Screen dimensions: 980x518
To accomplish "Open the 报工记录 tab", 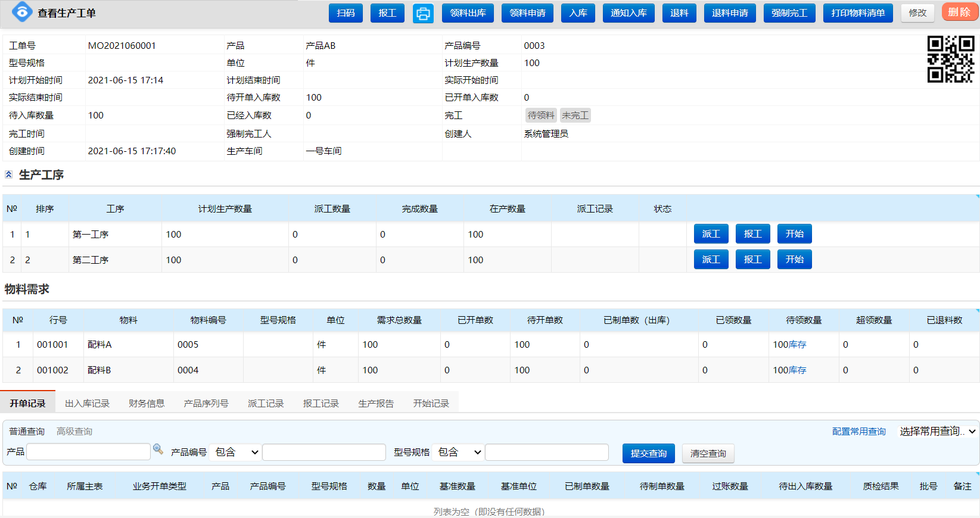I will tap(321, 403).
